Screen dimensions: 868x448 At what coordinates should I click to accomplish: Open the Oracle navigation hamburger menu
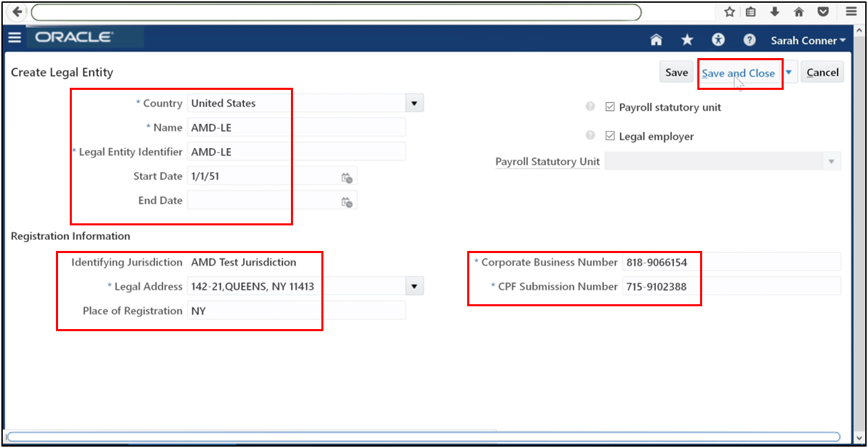[x=15, y=37]
